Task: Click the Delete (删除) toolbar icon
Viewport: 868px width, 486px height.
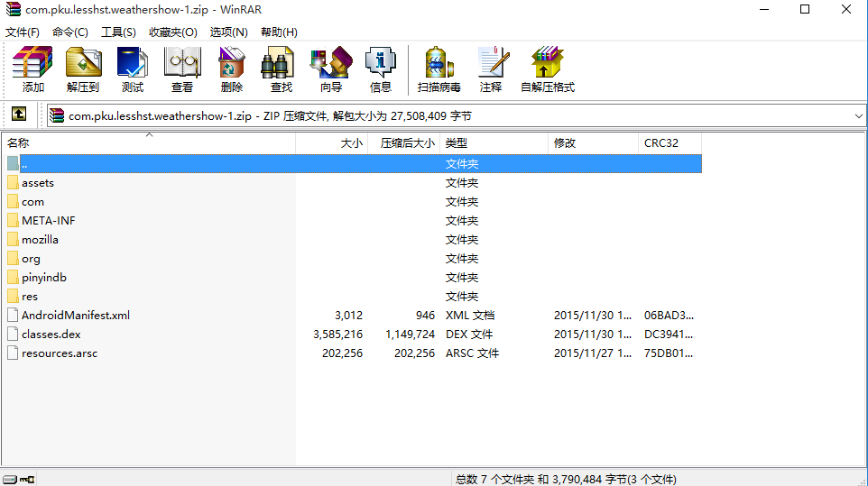Action: tap(232, 69)
